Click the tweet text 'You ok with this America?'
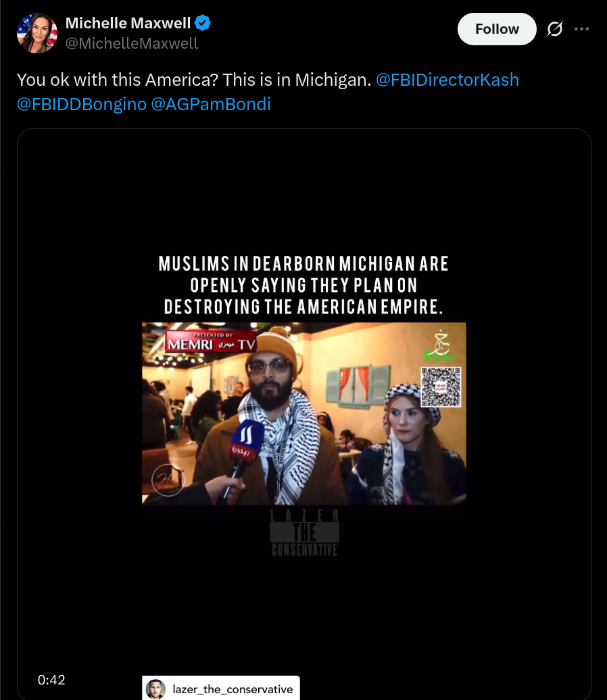607x700 pixels. 118,80
